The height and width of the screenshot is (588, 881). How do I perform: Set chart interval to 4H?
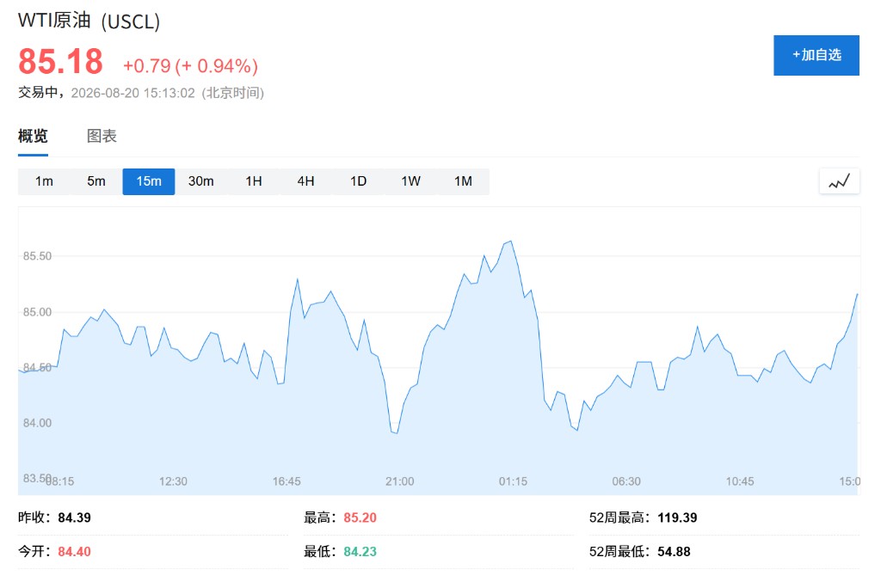tap(305, 181)
